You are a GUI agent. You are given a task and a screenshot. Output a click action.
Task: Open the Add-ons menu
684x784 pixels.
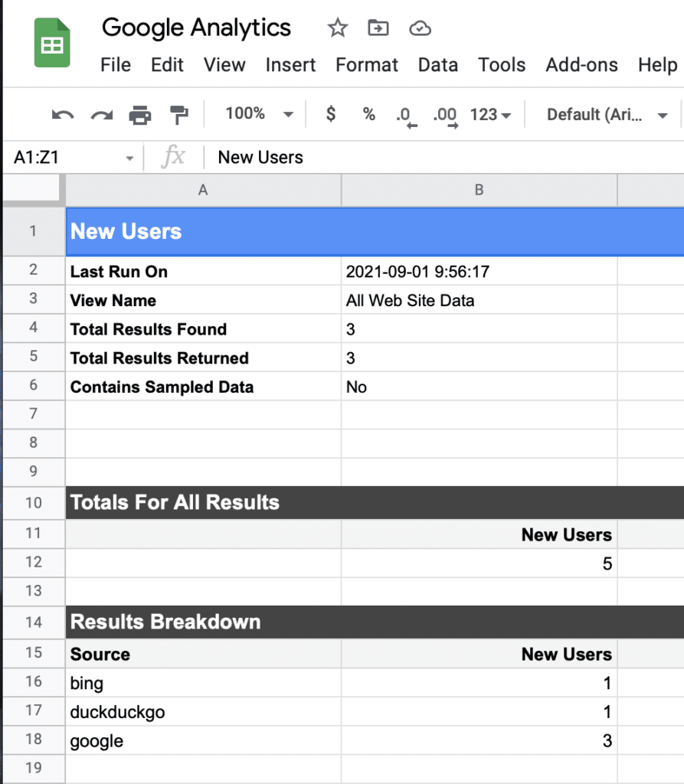point(582,65)
